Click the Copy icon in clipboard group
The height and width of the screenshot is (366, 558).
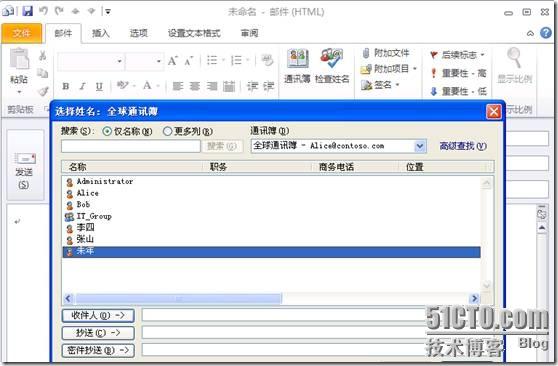43,73
